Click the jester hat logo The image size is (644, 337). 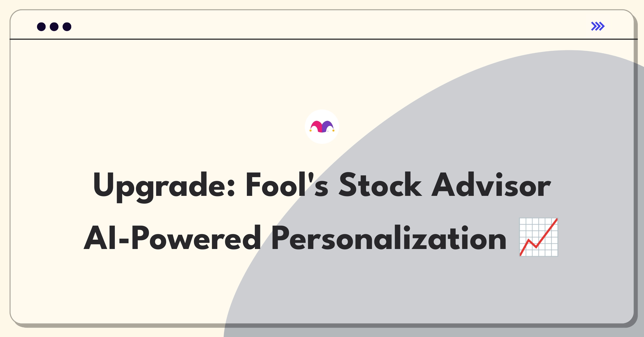click(322, 127)
